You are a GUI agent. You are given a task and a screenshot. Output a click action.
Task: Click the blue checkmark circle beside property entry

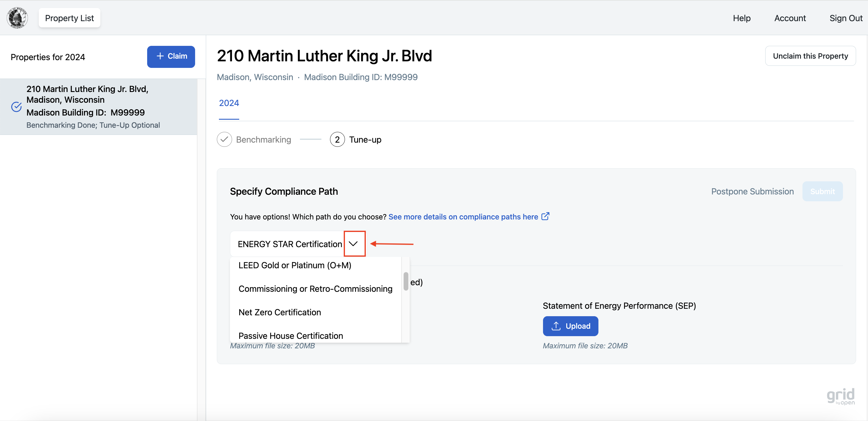16,107
